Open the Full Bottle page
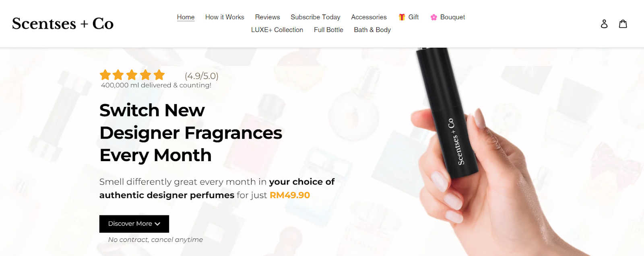This screenshot has height=256, width=644. click(x=328, y=30)
